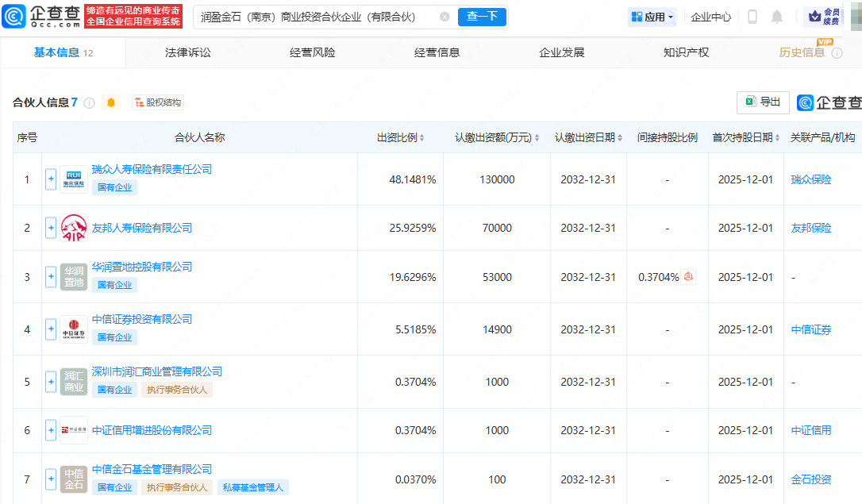862x504 pixels.
Task: Open the indirect shareholding chart icon beside 0.3704%
Action: pyautogui.click(x=689, y=277)
